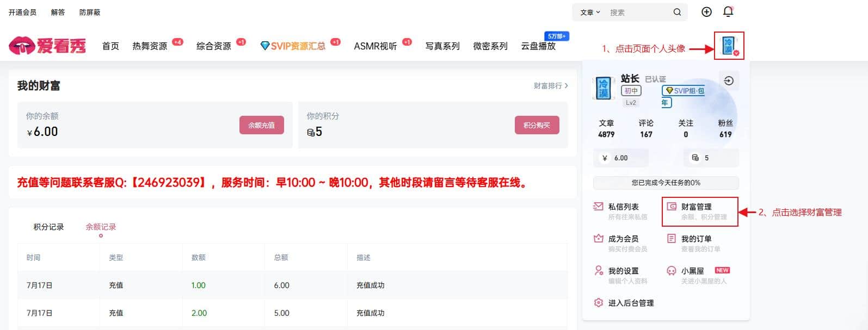
Task: Click the 1.00 amount cell
Action: [198, 285]
